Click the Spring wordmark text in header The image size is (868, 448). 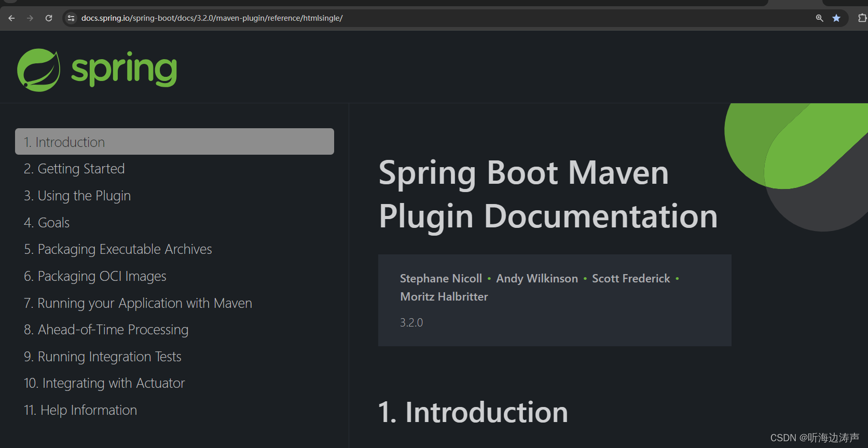pos(124,69)
